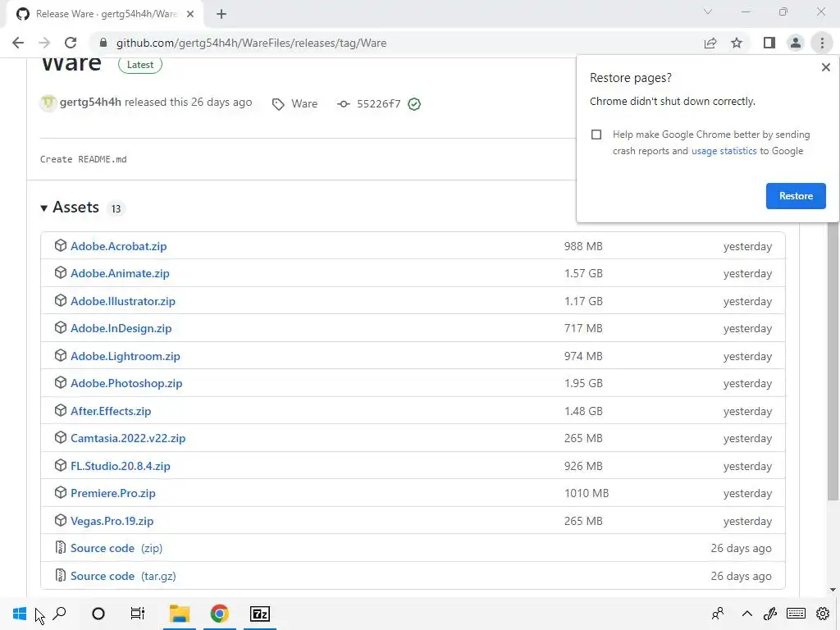Select the Release Ware browser tab
840x630 pixels.
point(105,14)
